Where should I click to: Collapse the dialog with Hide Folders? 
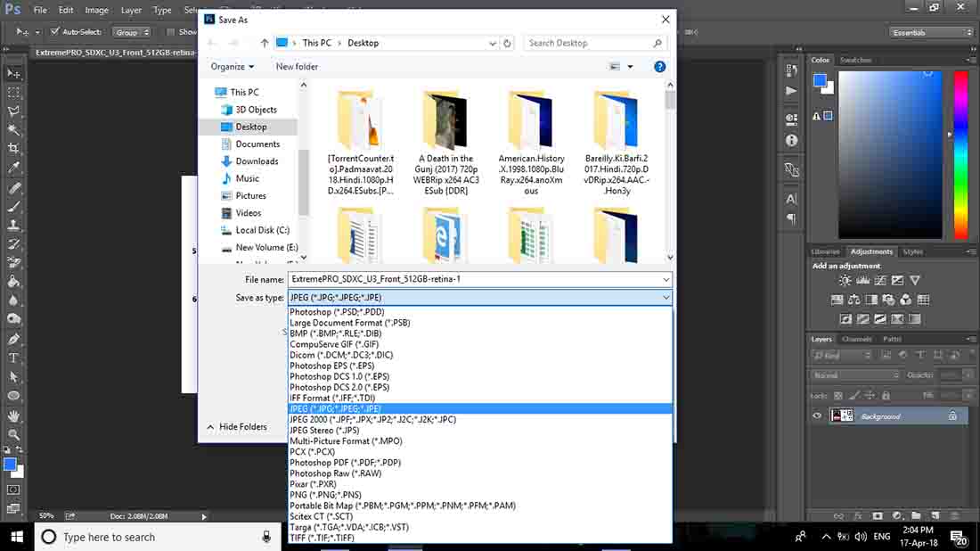coord(237,426)
